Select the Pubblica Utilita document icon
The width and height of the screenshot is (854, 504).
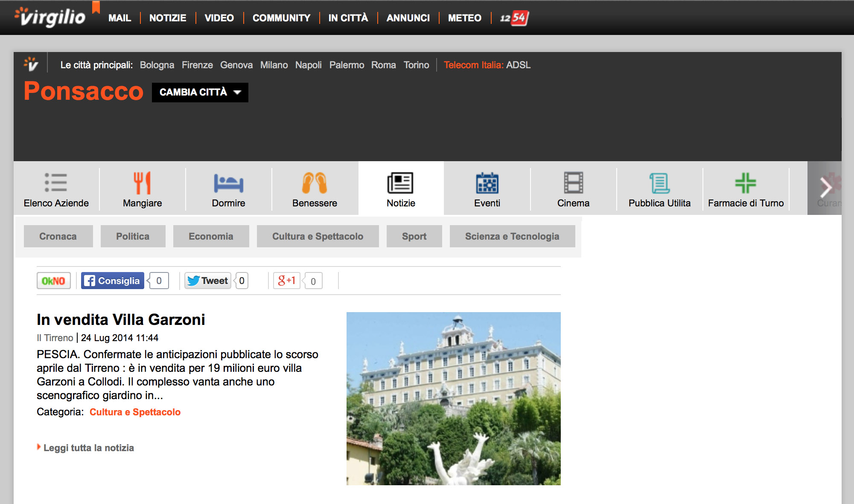(x=659, y=183)
